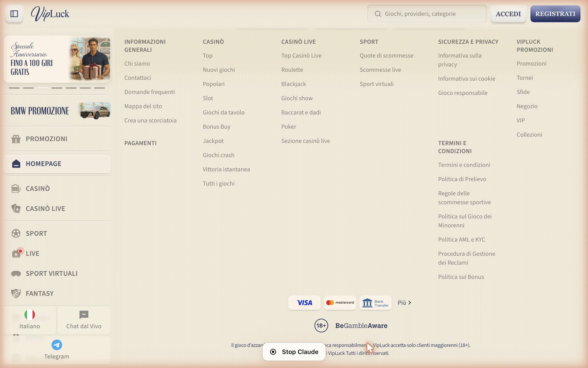The width and height of the screenshot is (588, 368).
Task: Click the Telegram icon
Action: pyautogui.click(x=57, y=345)
